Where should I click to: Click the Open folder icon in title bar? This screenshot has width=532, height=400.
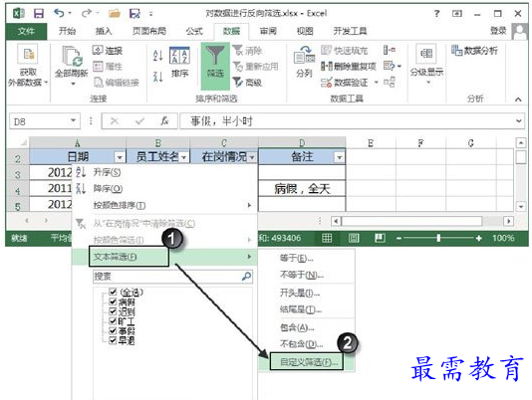pos(115,14)
